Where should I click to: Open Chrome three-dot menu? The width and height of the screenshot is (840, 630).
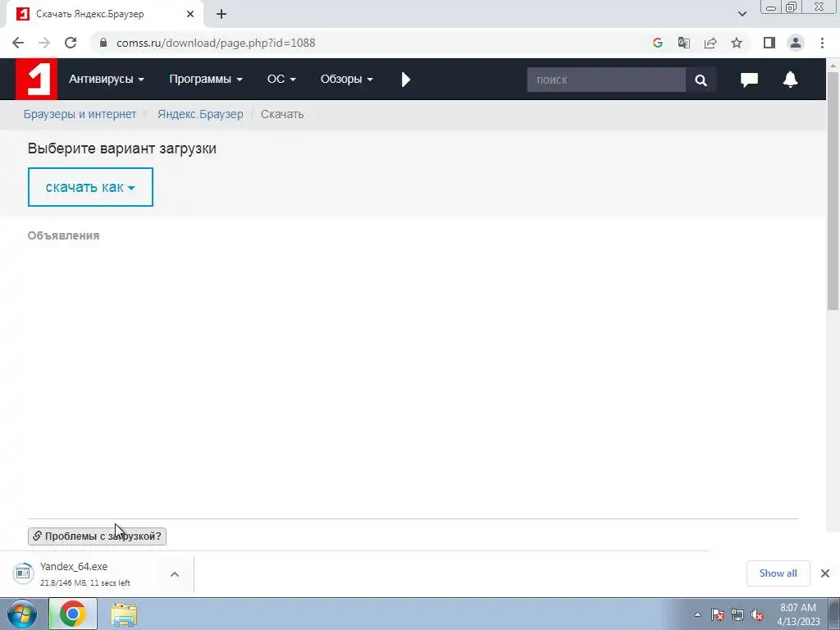pos(822,43)
